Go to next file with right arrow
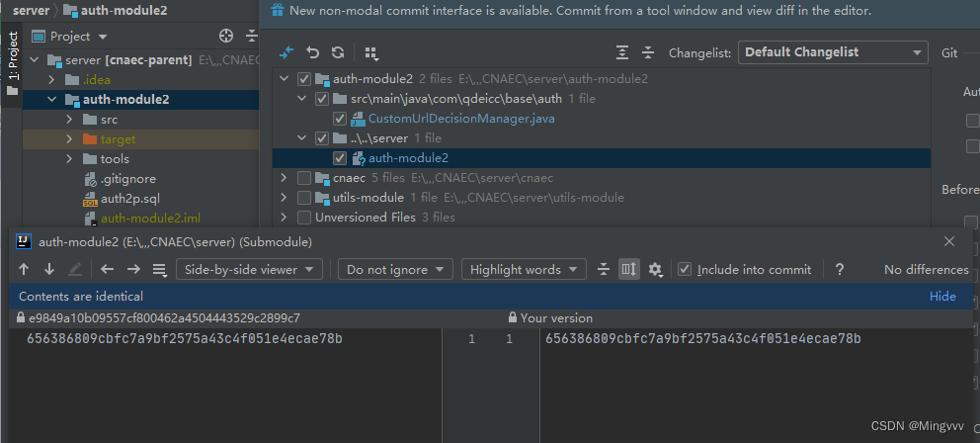Image resolution: width=980 pixels, height=443 pixels. tap(133, 270)
